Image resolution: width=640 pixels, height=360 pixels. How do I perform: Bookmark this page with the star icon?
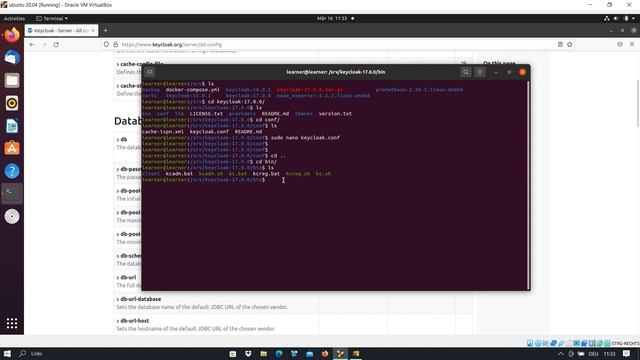point(570,44)
